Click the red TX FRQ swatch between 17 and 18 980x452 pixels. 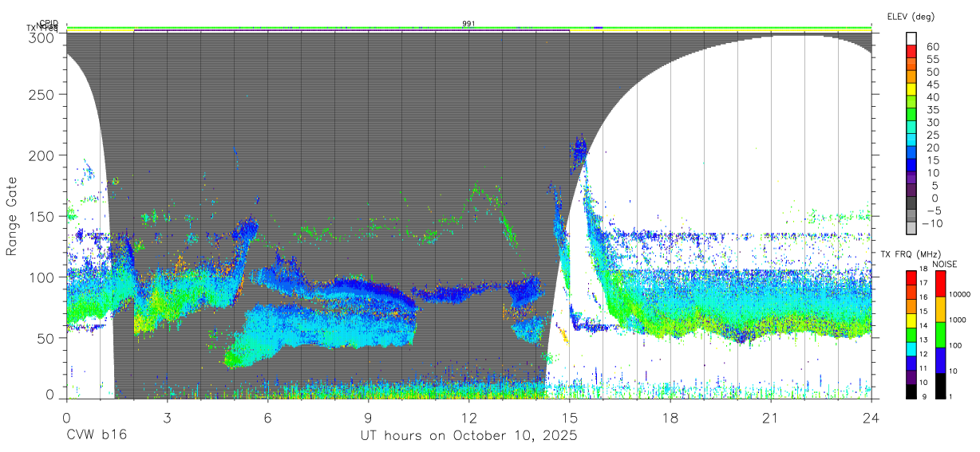pyautogui.click(x=912, y=277)
